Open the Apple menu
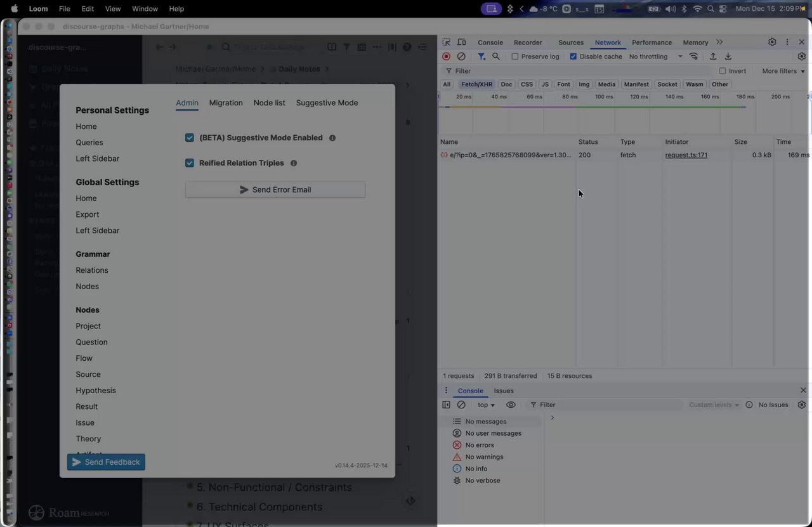 click(14, 9)
